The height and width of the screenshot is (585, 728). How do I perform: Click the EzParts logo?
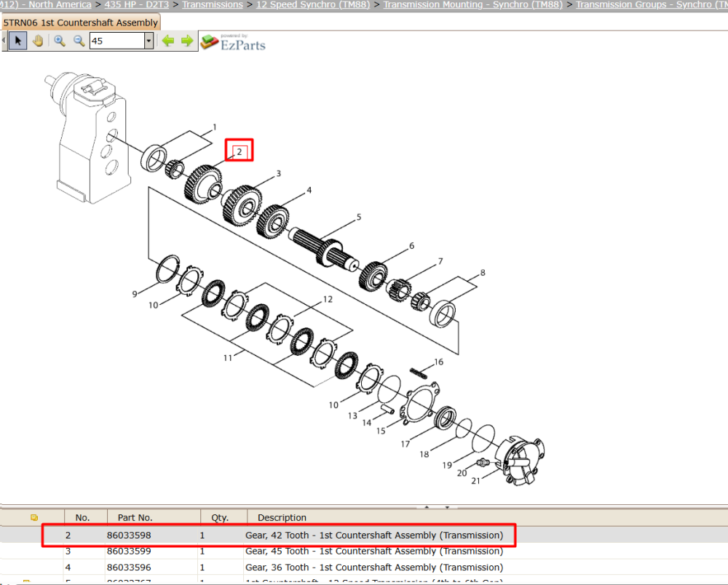tap(233, 41)
